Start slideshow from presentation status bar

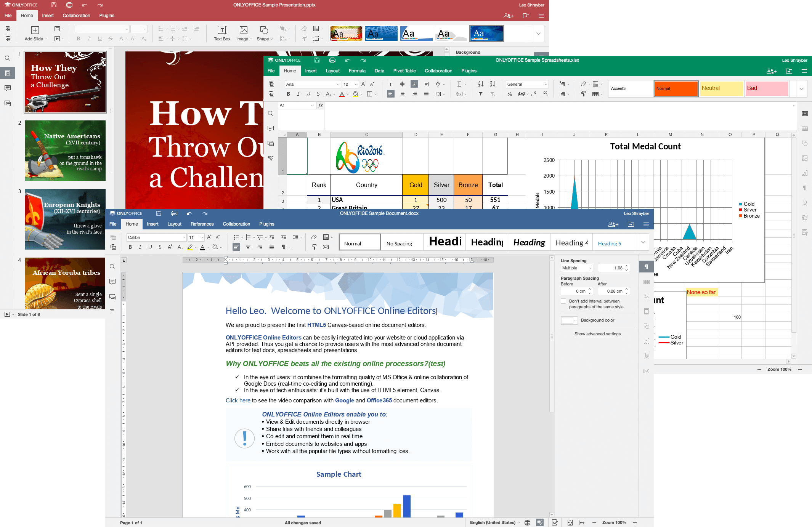pyautogui.click(x=7, y=314)
